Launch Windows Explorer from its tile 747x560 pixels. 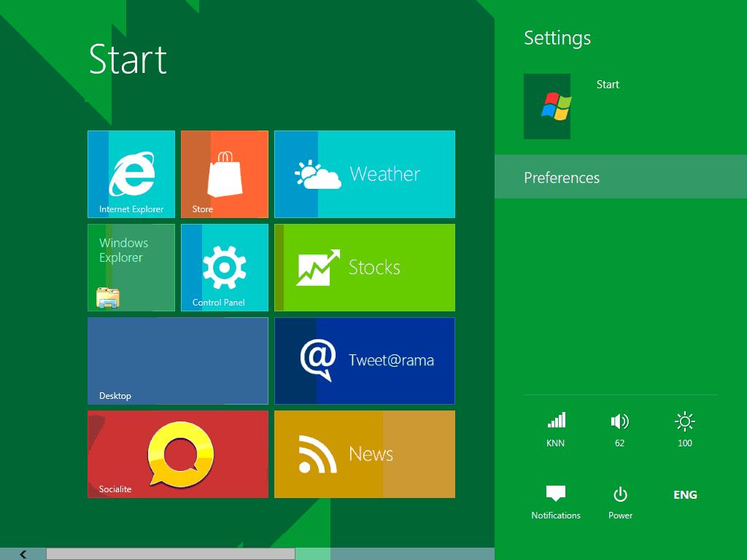[x=131, y=267]
